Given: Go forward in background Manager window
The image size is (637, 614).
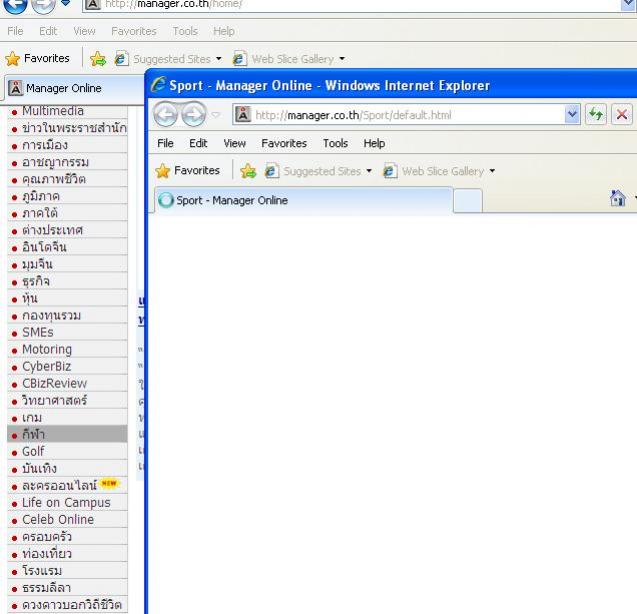Looking at the screenshot, I should tap(43, 5).
